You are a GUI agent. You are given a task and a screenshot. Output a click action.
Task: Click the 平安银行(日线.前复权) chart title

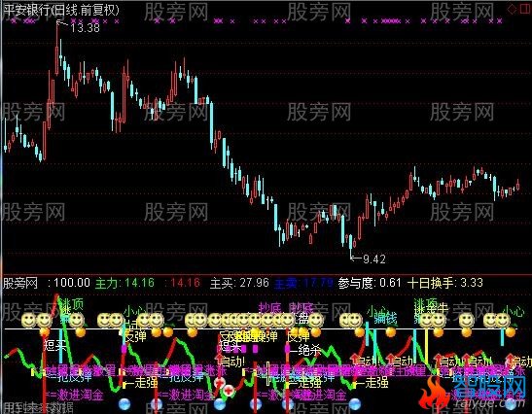click(61, 10)
